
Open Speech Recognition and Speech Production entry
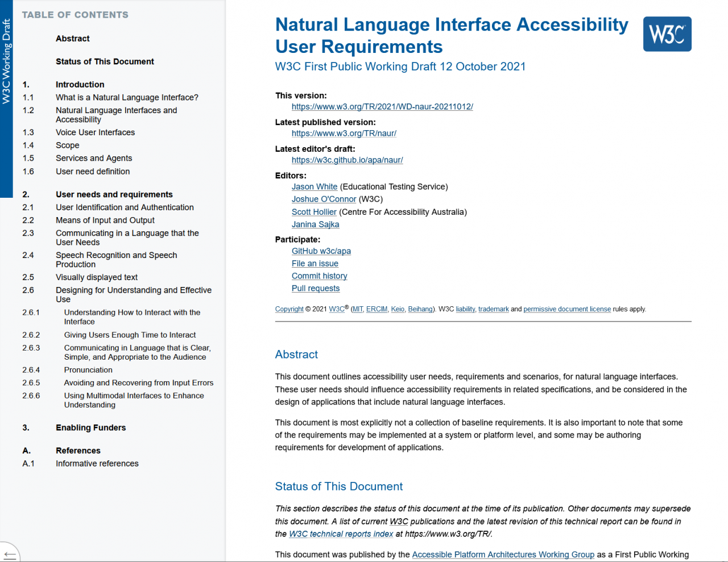click(117, 260)
